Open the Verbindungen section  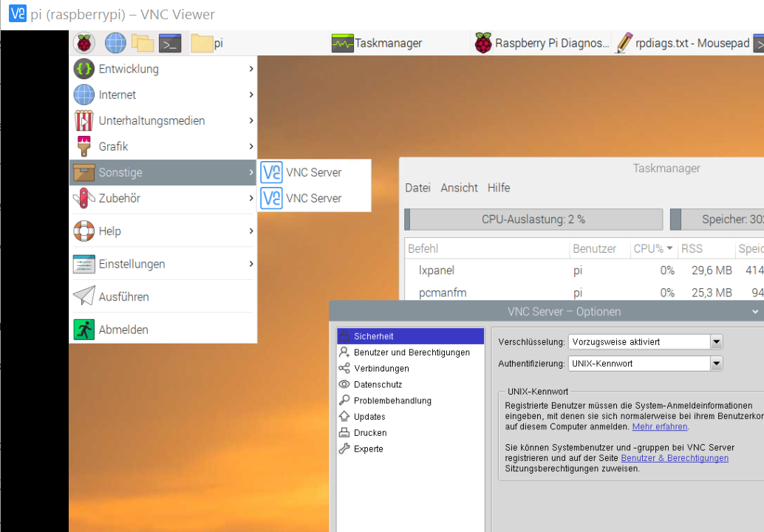point(410,368)
